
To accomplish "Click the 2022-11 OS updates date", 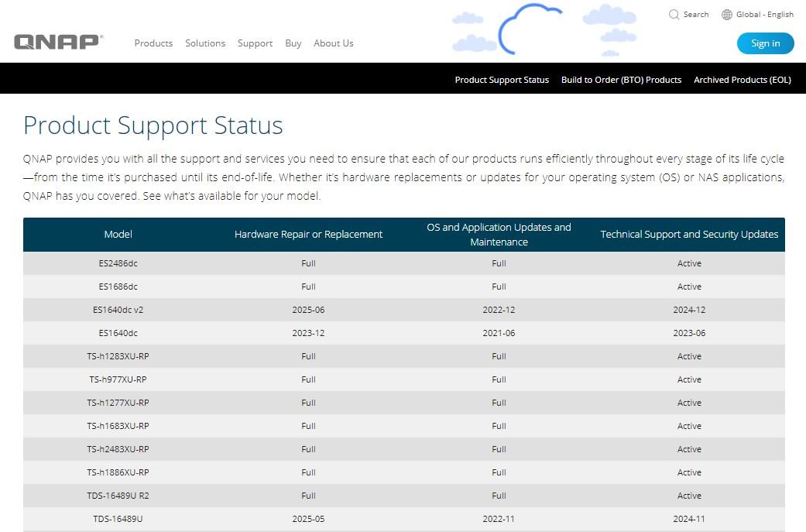I will point(499,519).
